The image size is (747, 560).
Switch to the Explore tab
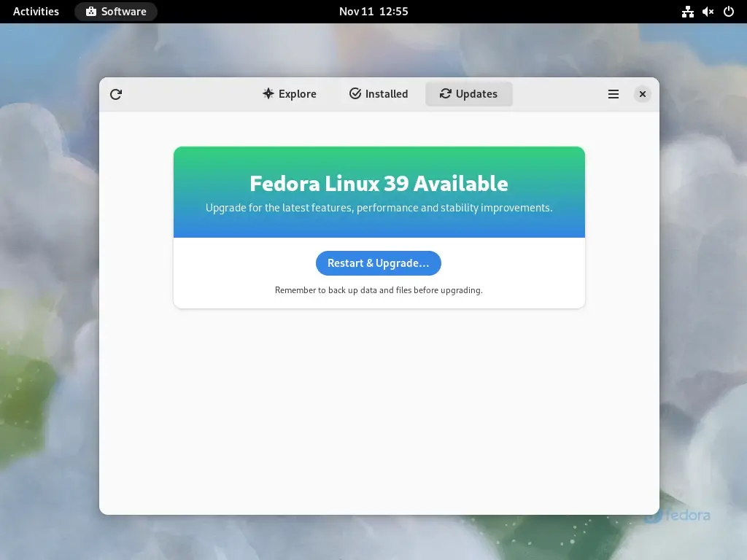click(290, 94)
